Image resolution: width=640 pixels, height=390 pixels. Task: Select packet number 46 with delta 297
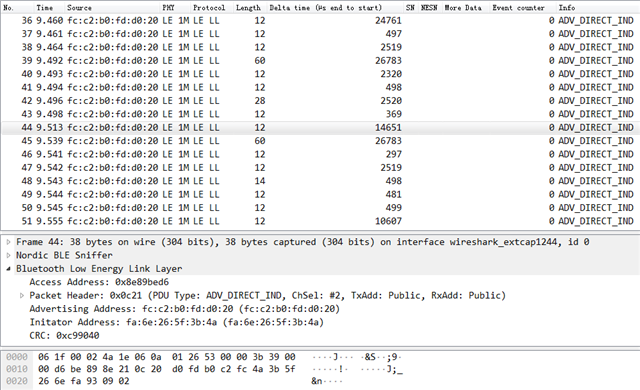(x=320, y=154)
